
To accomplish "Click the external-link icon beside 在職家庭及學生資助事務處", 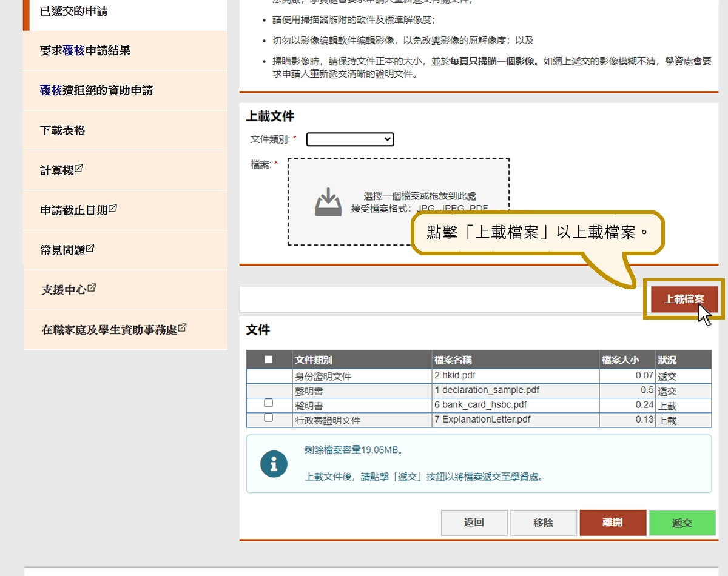I will 182,328.
